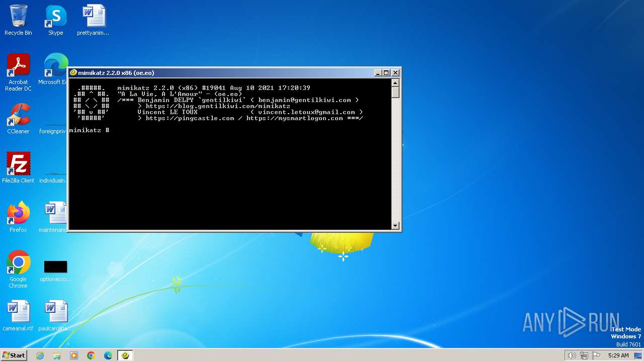Select the mimikatz taskbar button
This screenshot has width=644, height=362.
125,355
